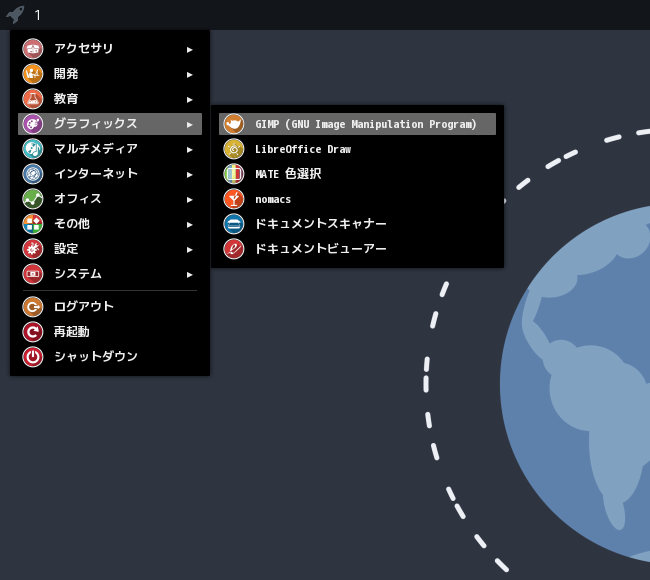Click the 教育 education flask icon
Screen dimensions: 650x580
(33, 99)
